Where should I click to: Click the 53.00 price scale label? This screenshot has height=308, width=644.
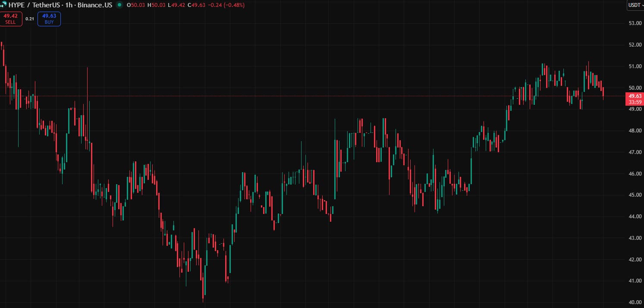(x=635, y=23)
